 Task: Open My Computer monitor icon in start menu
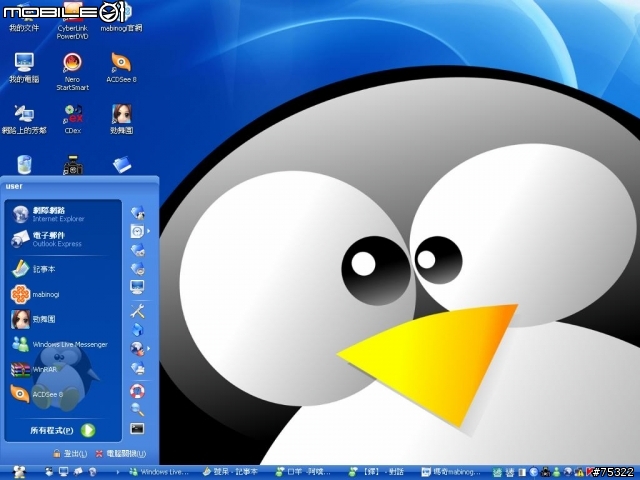pos(137,287)
